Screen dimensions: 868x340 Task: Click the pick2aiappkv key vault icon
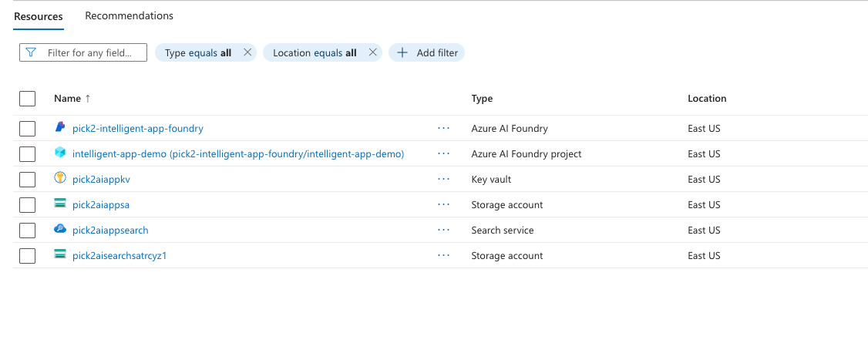coord(60,179)
